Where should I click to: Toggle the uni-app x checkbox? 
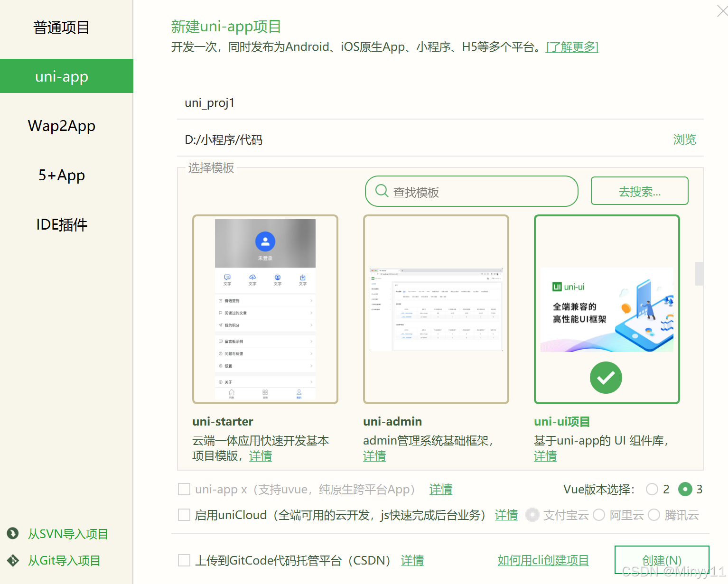[x=184, y=489]
